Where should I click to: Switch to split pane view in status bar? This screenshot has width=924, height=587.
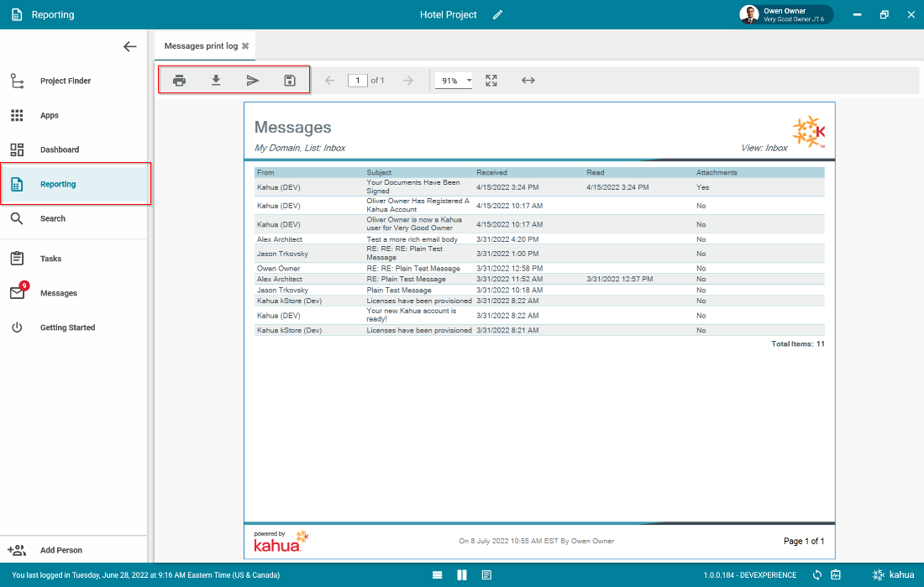462,575
